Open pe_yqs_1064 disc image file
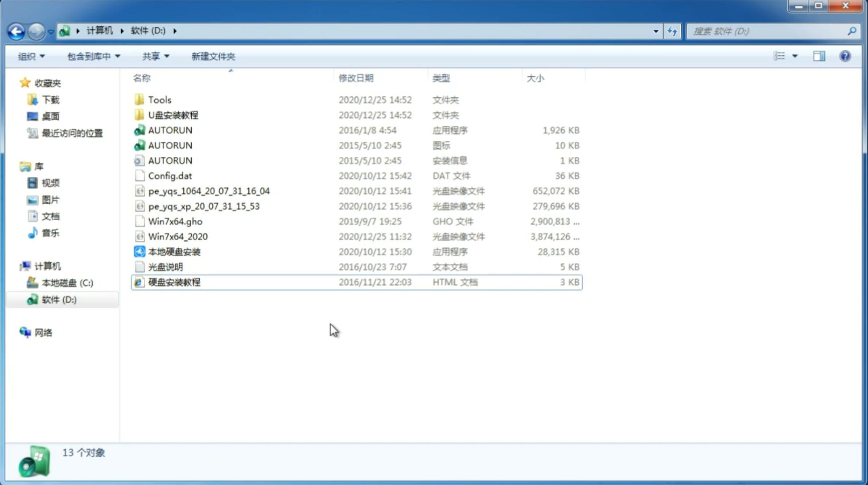The image size is (868, 485). pyautogui.click(x=209, y=190)
